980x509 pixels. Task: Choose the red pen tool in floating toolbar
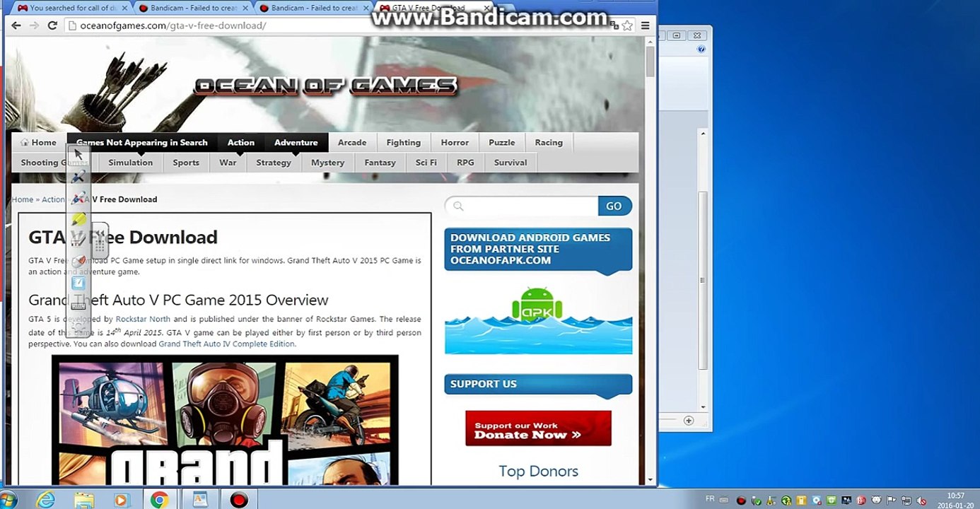[78, 199]
